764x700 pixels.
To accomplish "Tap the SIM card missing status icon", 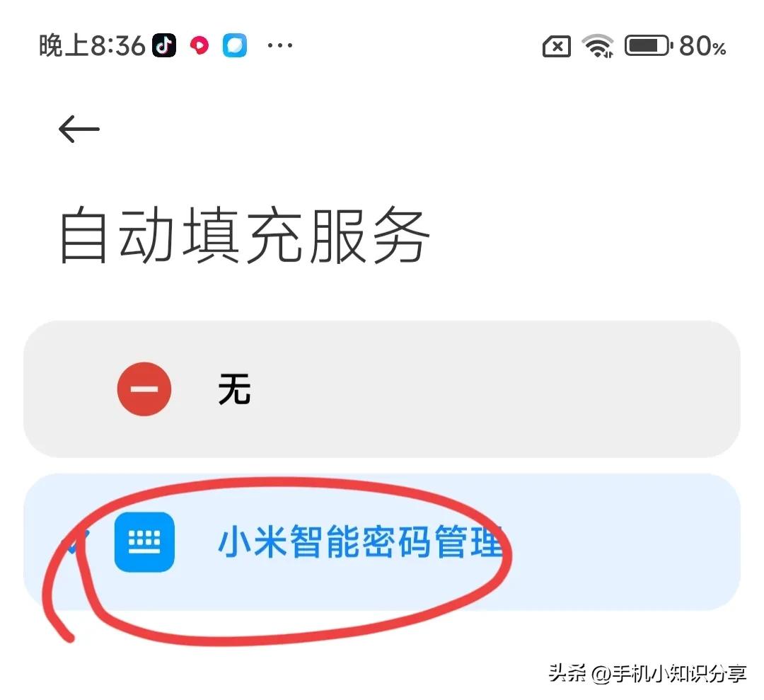I will pos(557,47).
